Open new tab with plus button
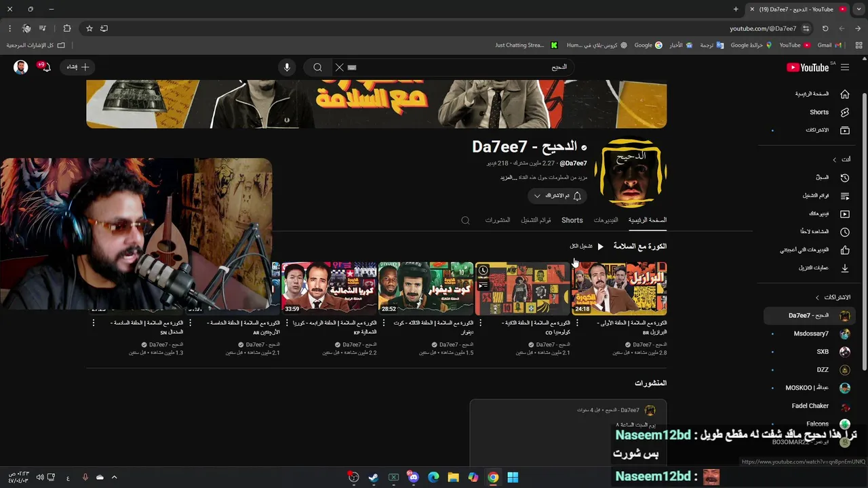 click(x=736, y=9)
